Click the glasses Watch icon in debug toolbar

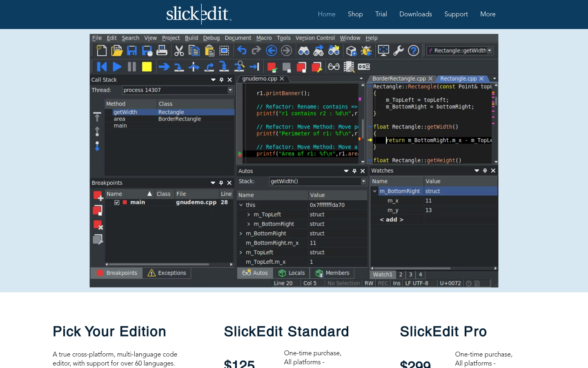(x=334, y=67)
